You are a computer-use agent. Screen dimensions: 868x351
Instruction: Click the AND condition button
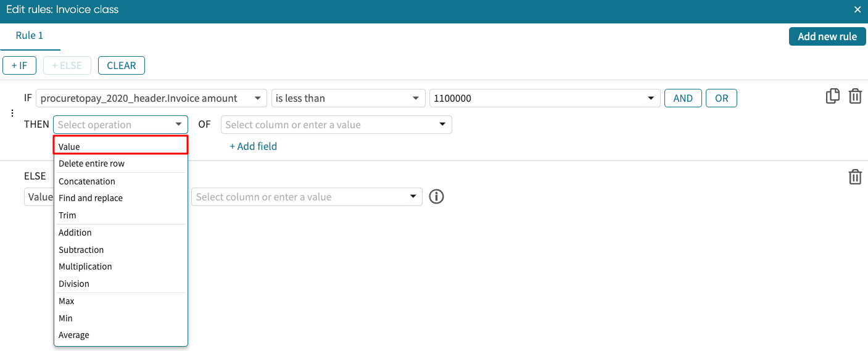pos(682,99)
